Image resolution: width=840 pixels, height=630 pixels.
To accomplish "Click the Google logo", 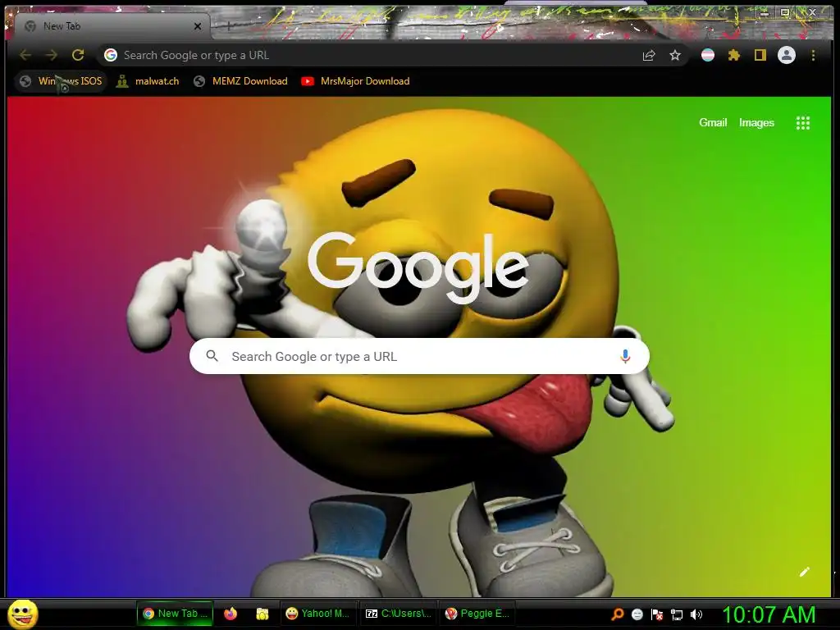I will click(x=418, y=267).
